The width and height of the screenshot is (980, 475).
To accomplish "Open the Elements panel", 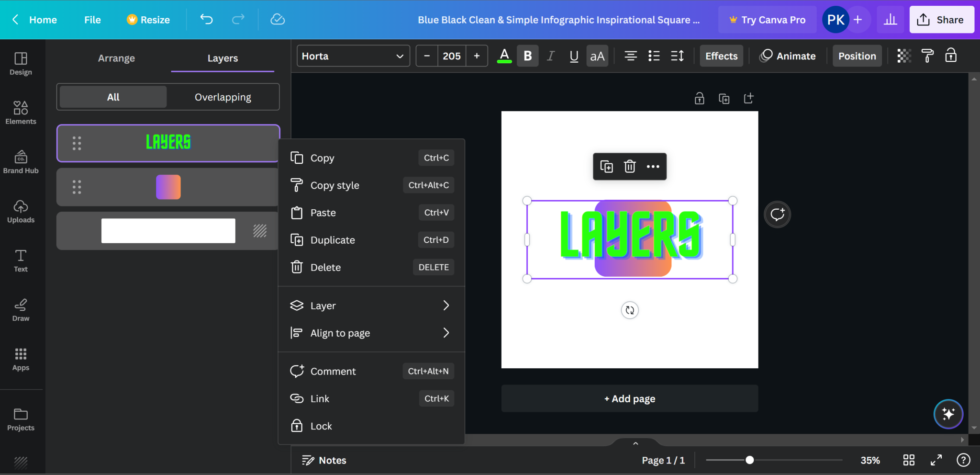I will pos(21,113).
